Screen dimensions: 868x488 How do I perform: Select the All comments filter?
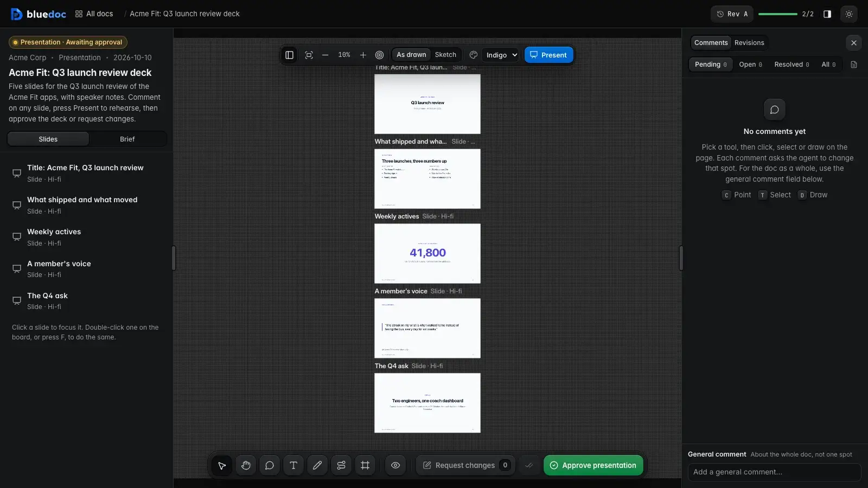[x=828, y=65]
